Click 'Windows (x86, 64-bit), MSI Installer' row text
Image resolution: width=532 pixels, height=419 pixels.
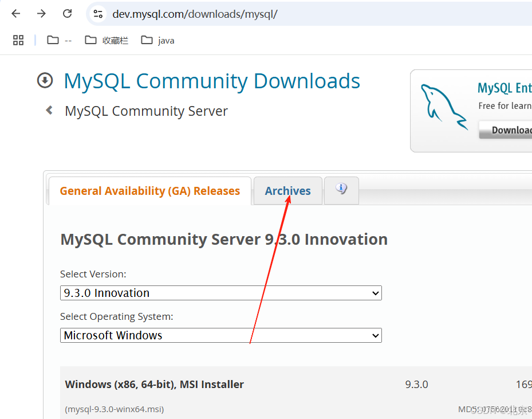[x=155, y=385]
